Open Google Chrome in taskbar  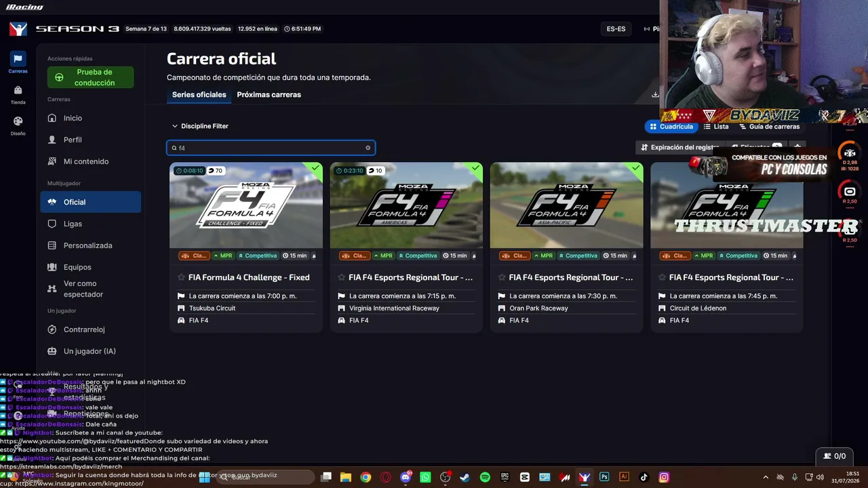coord(366,477)
